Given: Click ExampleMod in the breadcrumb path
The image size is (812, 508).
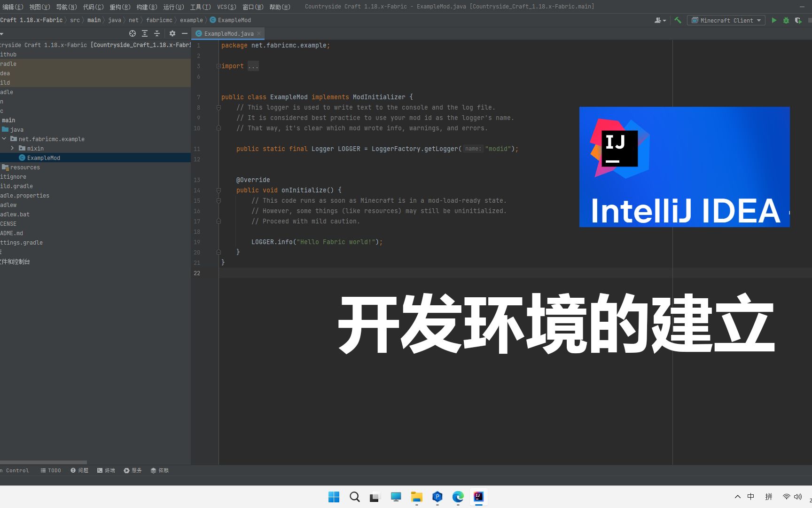Looking at the screenshot, I should (x=230, y=20).
